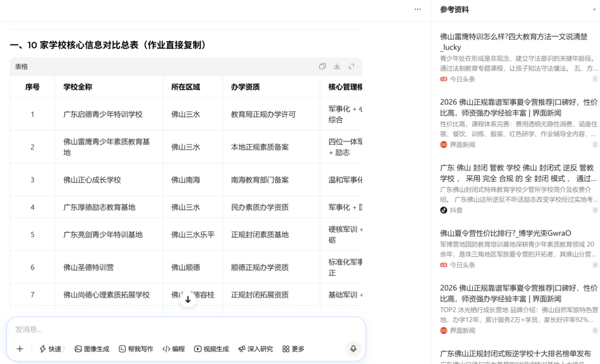Open reference article 佛山雷鹰特训怎么样
Image resolution: width=600 pixels, height=364 pixels.
tap(514, 42)
